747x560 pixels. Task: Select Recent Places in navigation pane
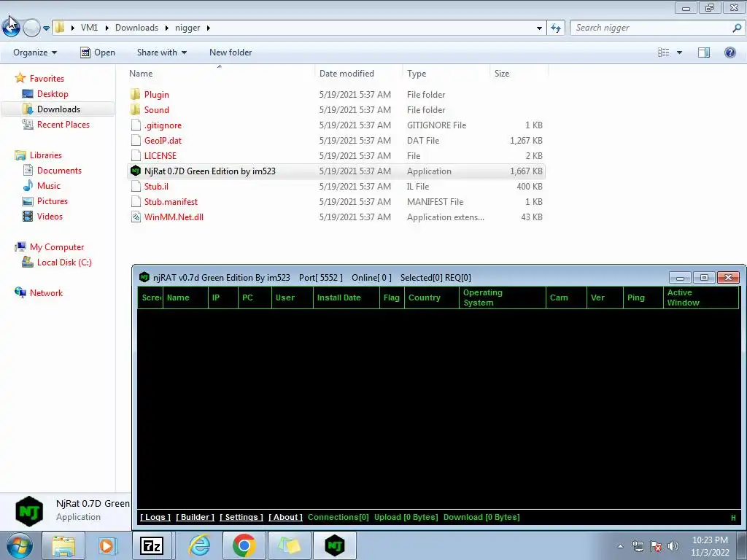(63, 124)
